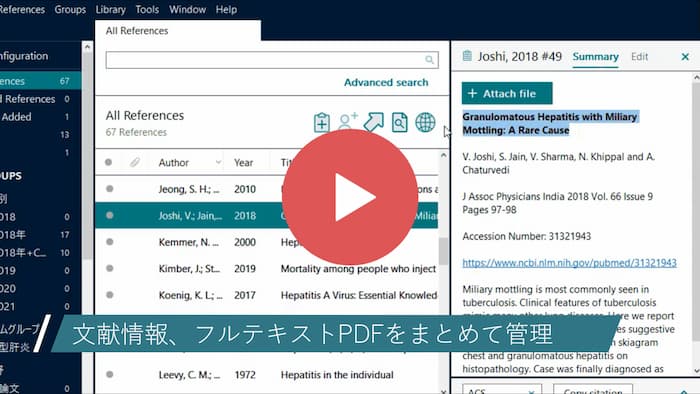Click the export arrow icon
The width and height of the screenshot is (700, 394).
[x=373, y=122]
